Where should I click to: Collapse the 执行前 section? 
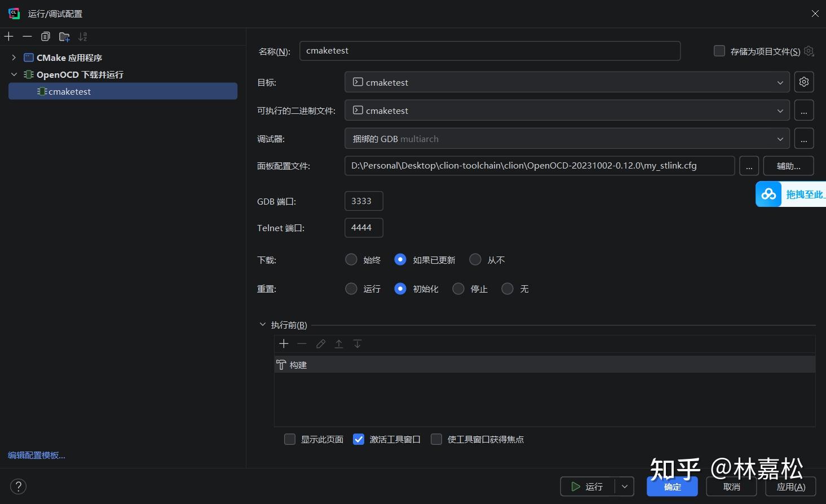[x=262, y=325]
